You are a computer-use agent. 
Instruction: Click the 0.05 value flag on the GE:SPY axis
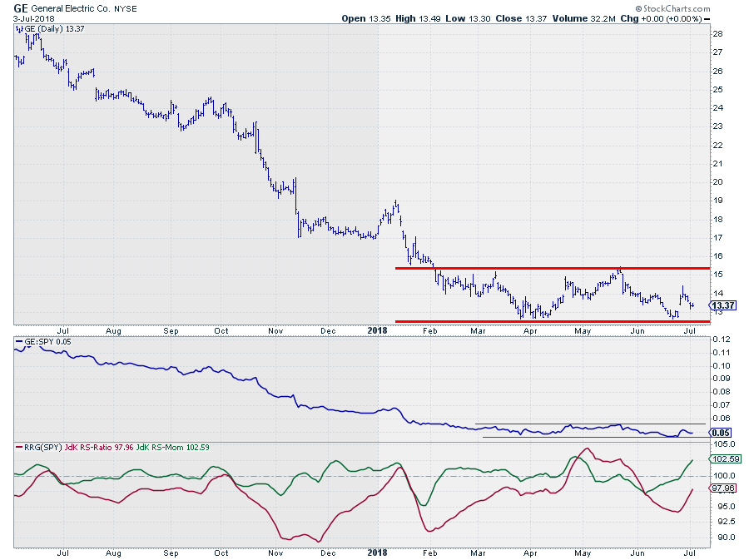point(721,433)
